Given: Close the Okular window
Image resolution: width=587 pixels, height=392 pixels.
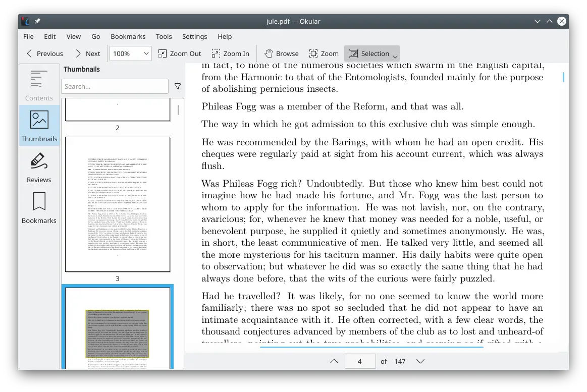Looking at the screenshot, I should (x=562, y=21).
